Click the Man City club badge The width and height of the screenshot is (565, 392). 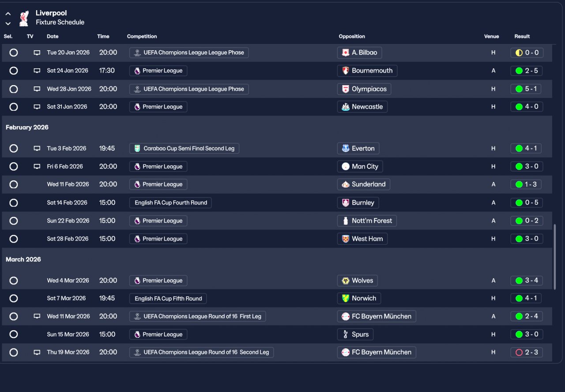point(346,167)
